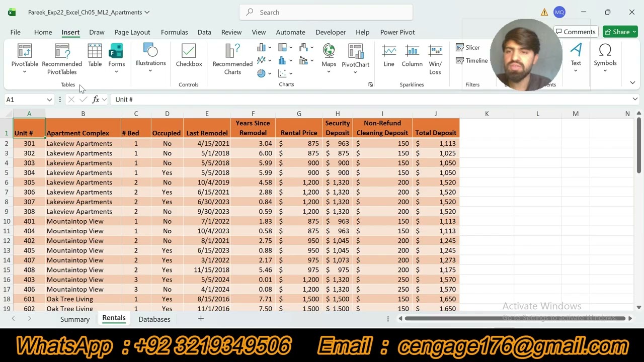
Task: Add a Column sparkline
Action: (x=412, y=56)
